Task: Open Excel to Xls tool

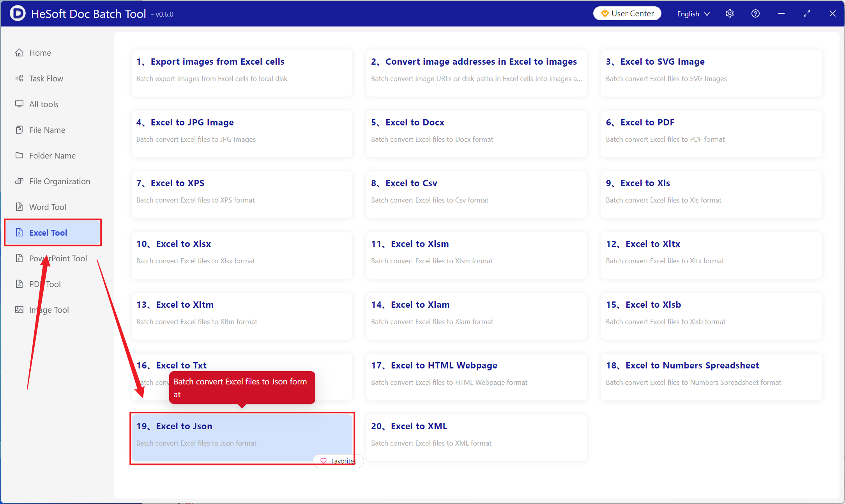Action: click(711, 195)
